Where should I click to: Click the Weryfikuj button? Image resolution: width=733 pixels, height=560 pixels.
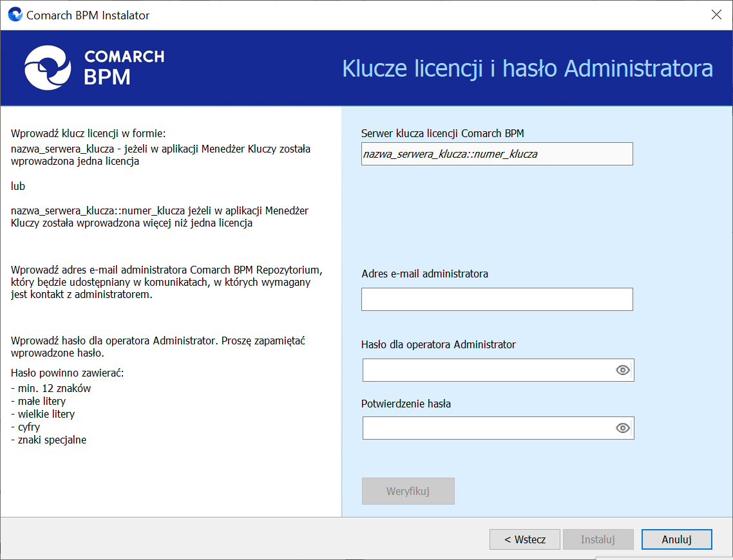pos(408,491)
